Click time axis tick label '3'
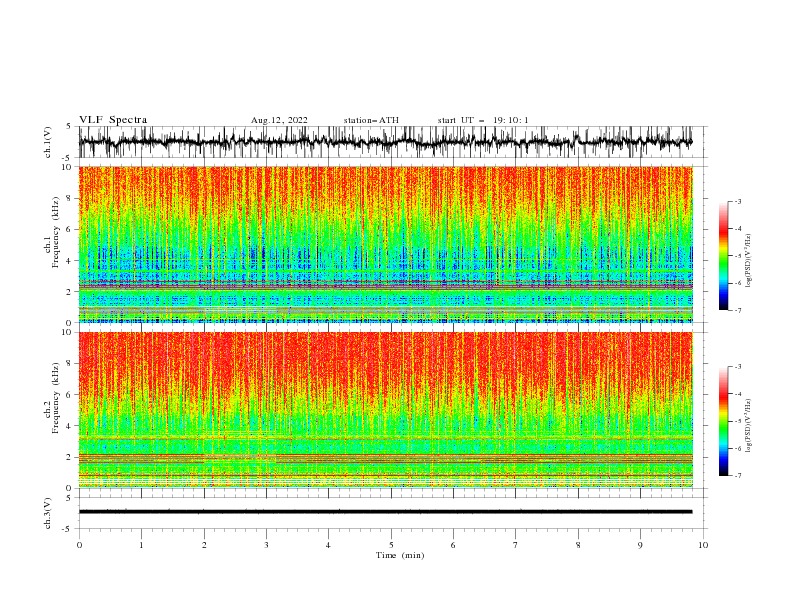The width and height of the screenshot is (792, 612). [x=266, y=545]
